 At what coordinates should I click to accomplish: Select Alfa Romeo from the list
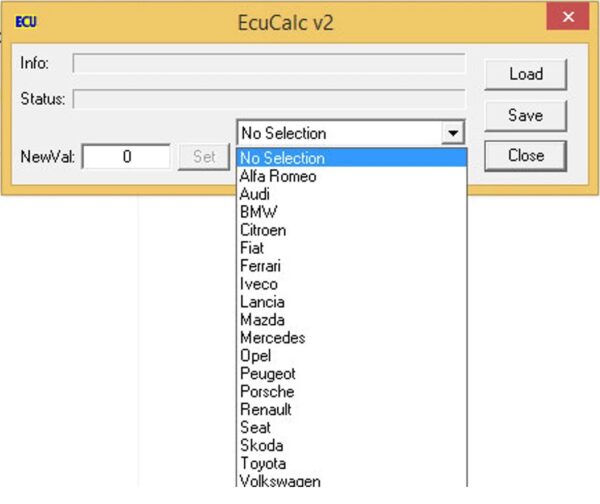[x=352, y=176]
